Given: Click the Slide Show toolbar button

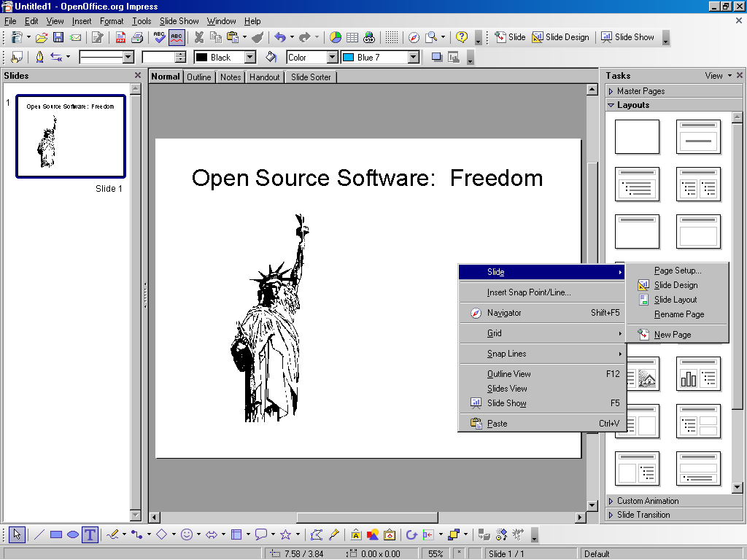Looking at the screenshot, I should (x=627, y=37).
